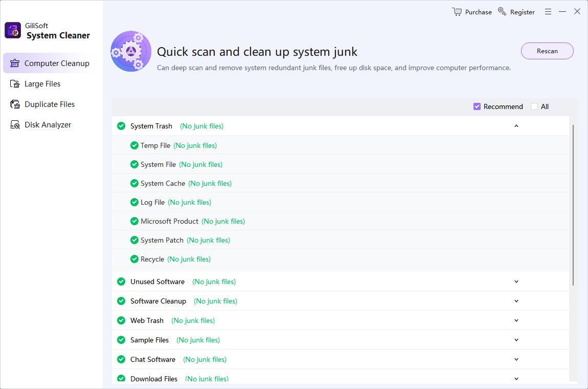Click the Large Files sidebar icon
Image resolution: width=588 pixels, height=389 pixels.
click(15, 84)
